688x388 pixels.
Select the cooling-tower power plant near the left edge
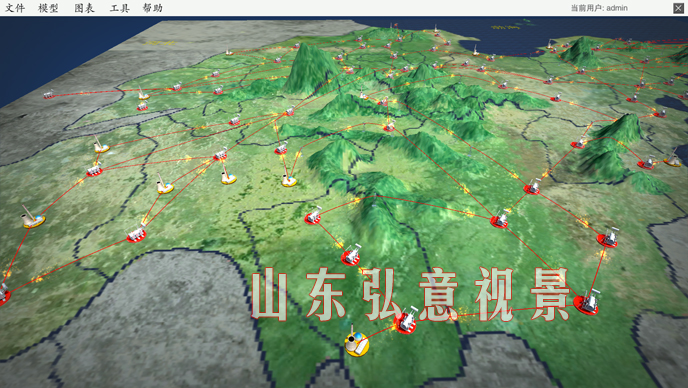pyautogui.click(x=33, y=219)
